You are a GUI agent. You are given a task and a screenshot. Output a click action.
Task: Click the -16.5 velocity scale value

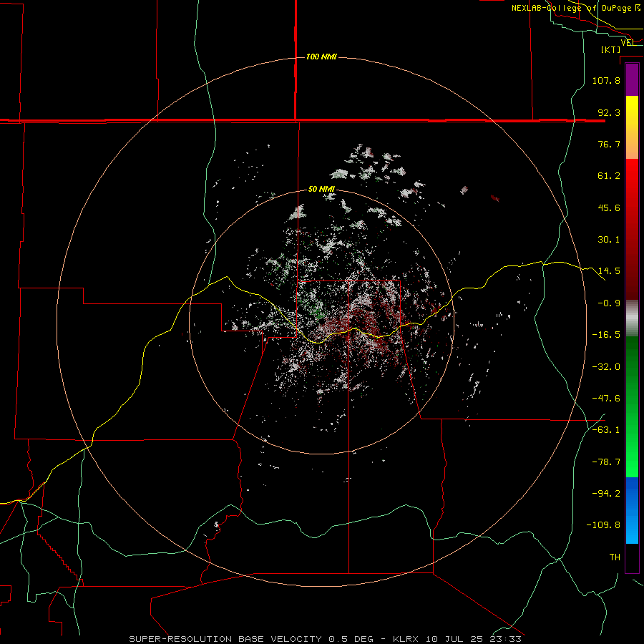click(606, 335)
